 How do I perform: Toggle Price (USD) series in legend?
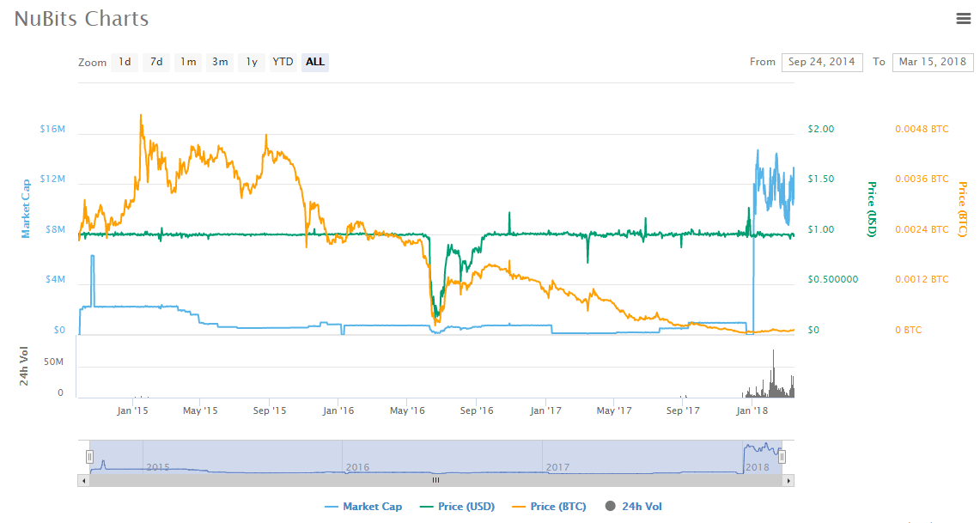click(x=457, y=507)
